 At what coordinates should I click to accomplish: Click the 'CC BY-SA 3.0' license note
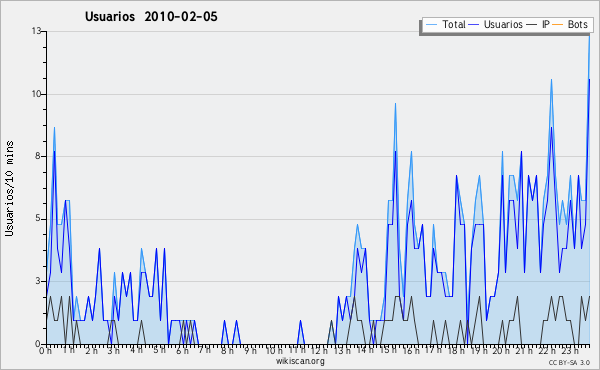click(569, 362)
